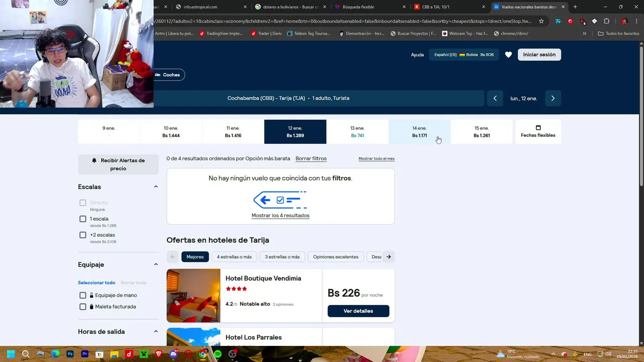Screen dimensions: 644x362
Task: Open the 7TV browser extension
Action: tap(558, 21)
